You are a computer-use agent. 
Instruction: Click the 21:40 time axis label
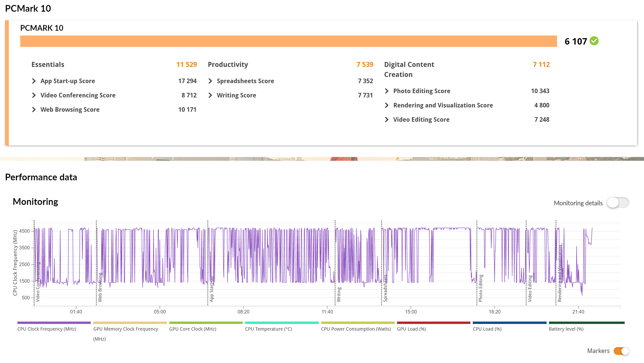tap(578, 312)
